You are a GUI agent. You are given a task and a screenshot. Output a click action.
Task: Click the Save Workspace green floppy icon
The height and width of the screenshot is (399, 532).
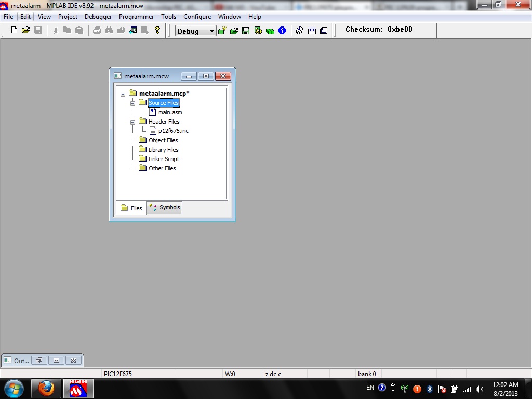pyautogui.click(x=246, y=31)
